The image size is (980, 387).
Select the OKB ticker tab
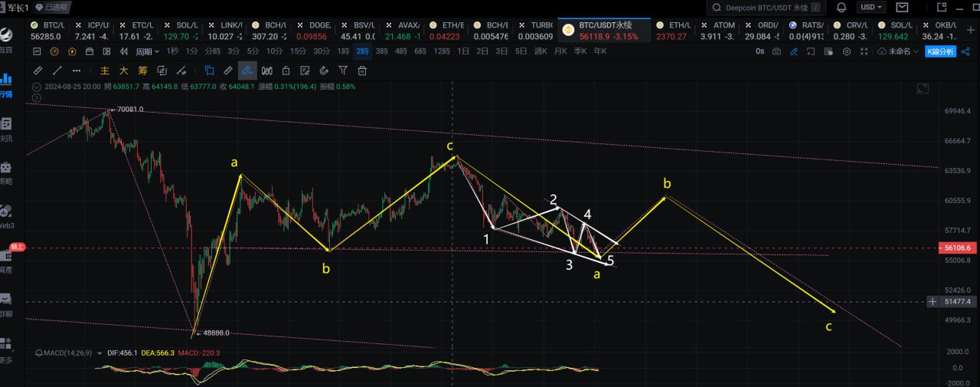(939, 30)
